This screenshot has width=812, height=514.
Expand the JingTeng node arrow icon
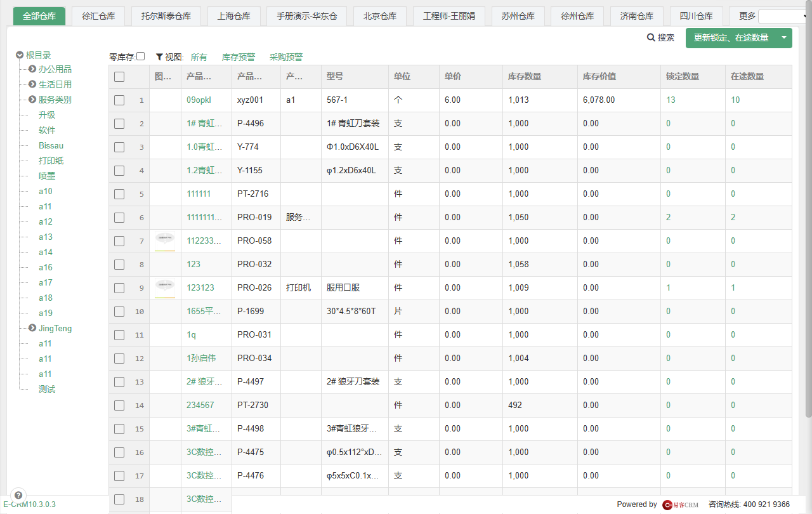tap(32, 328)
